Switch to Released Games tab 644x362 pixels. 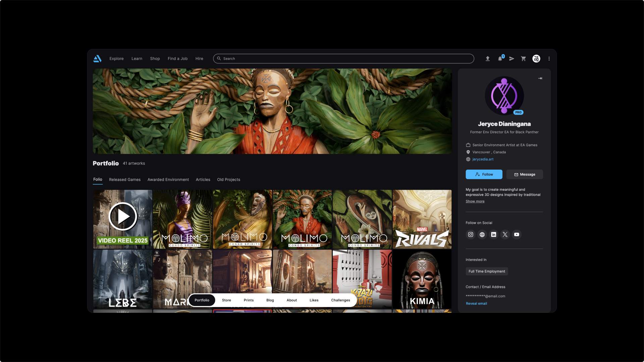pos(125,180)
